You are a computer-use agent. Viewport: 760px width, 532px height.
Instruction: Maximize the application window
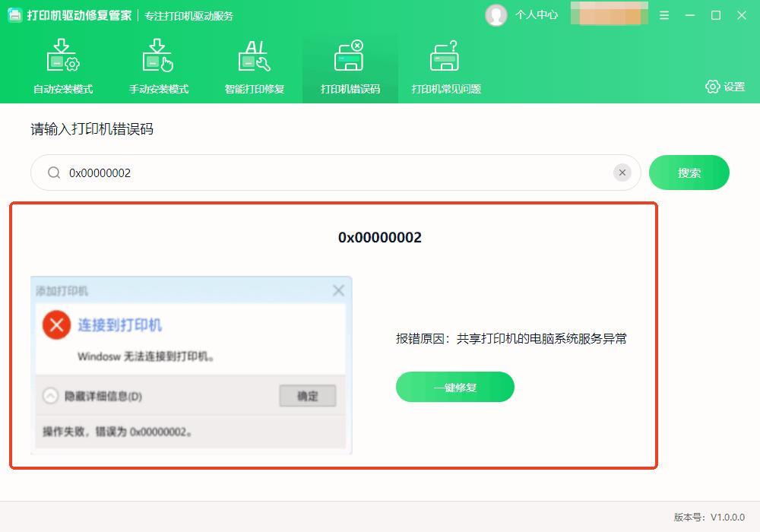click(x=715, y=15)
